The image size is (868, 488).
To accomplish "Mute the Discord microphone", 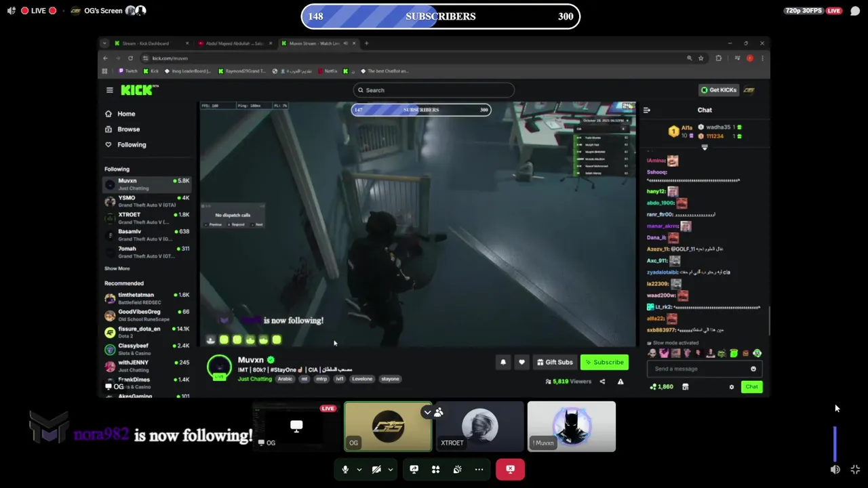I will [x=345, y=469].
